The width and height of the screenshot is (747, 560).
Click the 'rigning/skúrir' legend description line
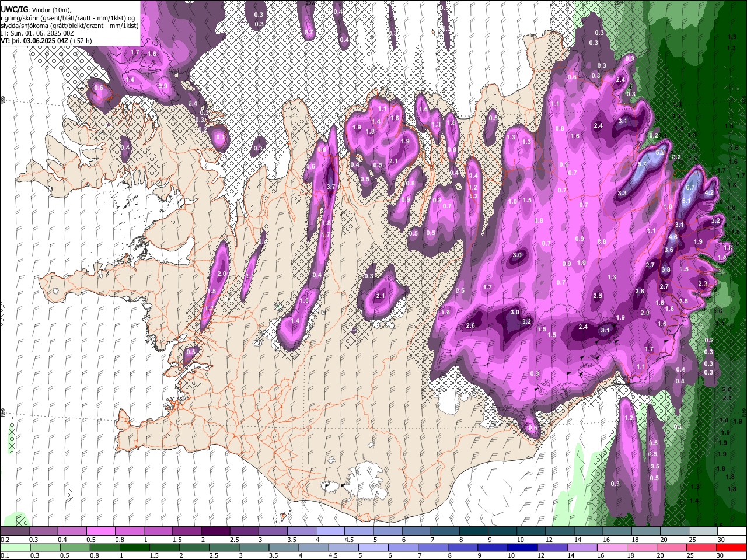67,18
